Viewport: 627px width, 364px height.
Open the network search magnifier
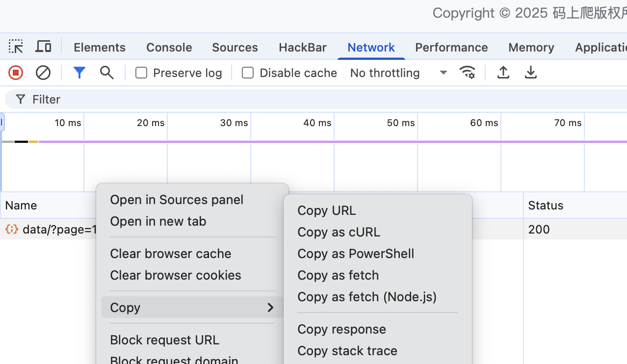(x=106, y=73)
